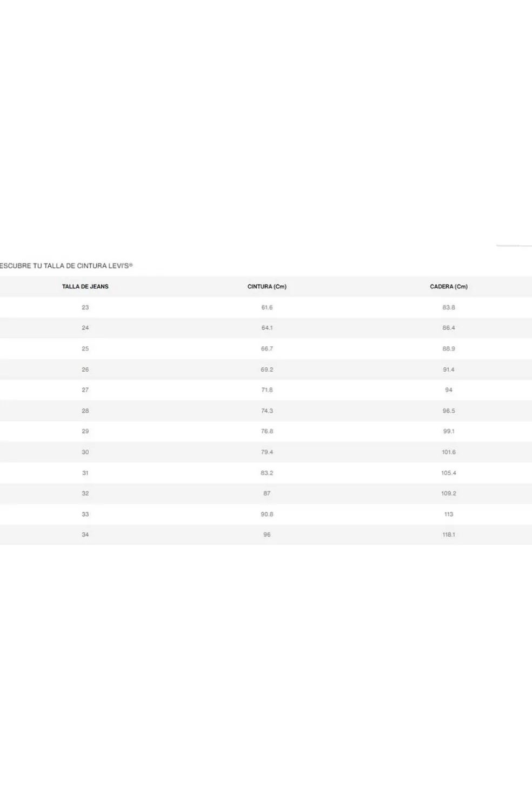
Task: Click waist value 87 in size 32 row
Action: pyautogui.click(x=267, y=493)
